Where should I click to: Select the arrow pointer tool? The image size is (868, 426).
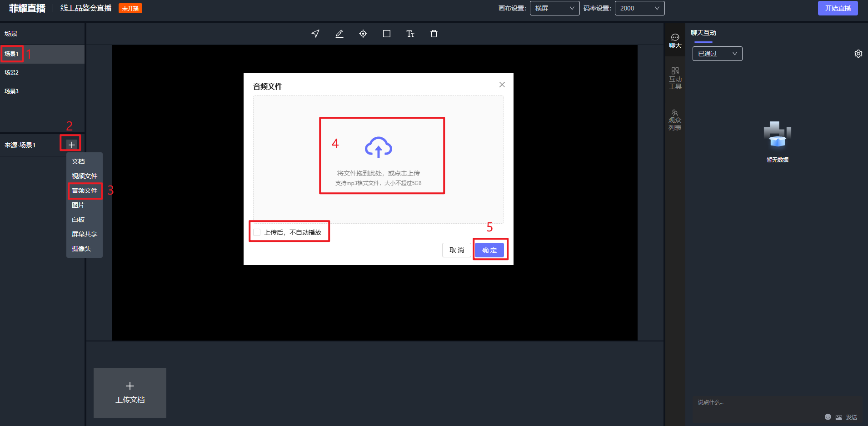(x=315, y=34)
